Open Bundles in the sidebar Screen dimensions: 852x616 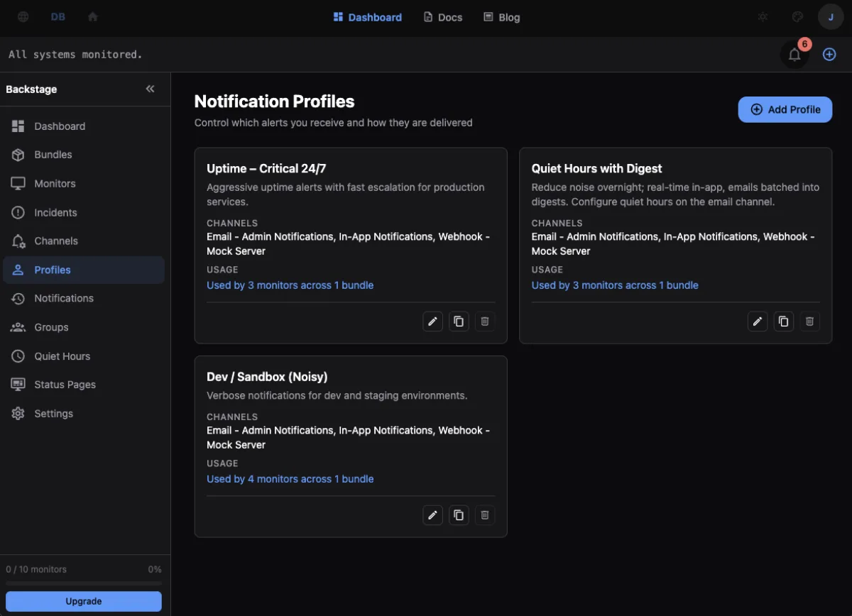click(x=84, y=155)
